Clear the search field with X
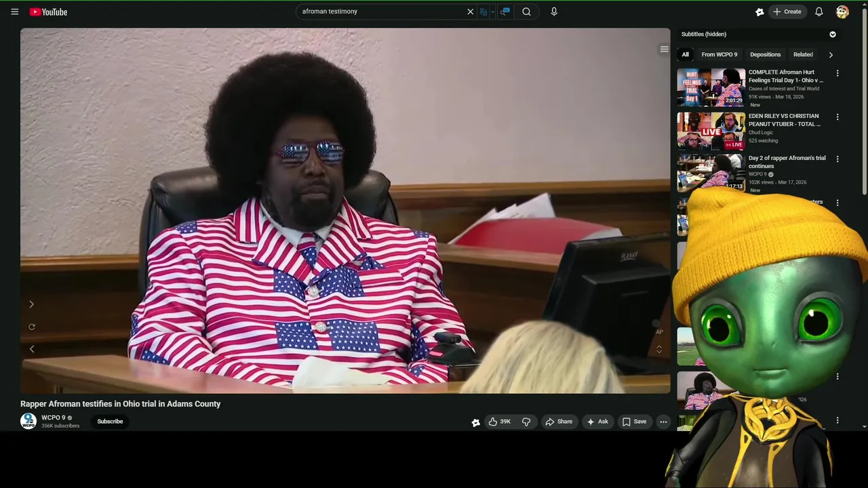Screen dimensions: 868x488 (x=470, y=12)
